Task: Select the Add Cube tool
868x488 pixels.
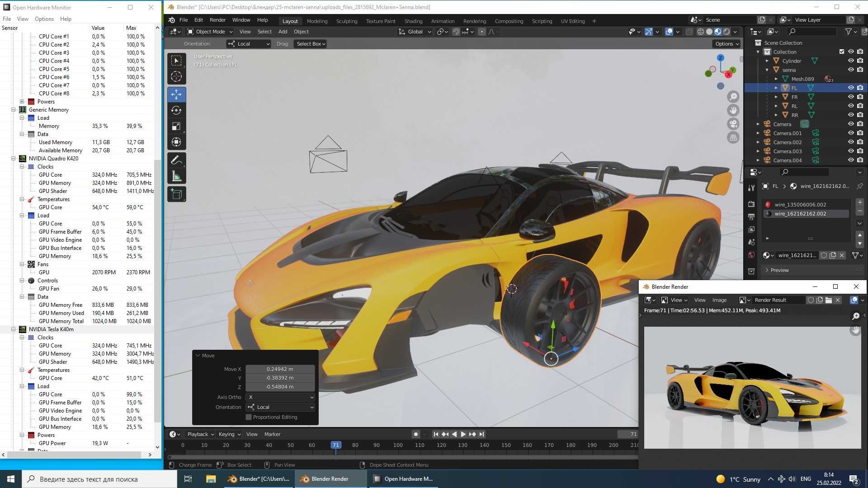Action: coord(176,194)
